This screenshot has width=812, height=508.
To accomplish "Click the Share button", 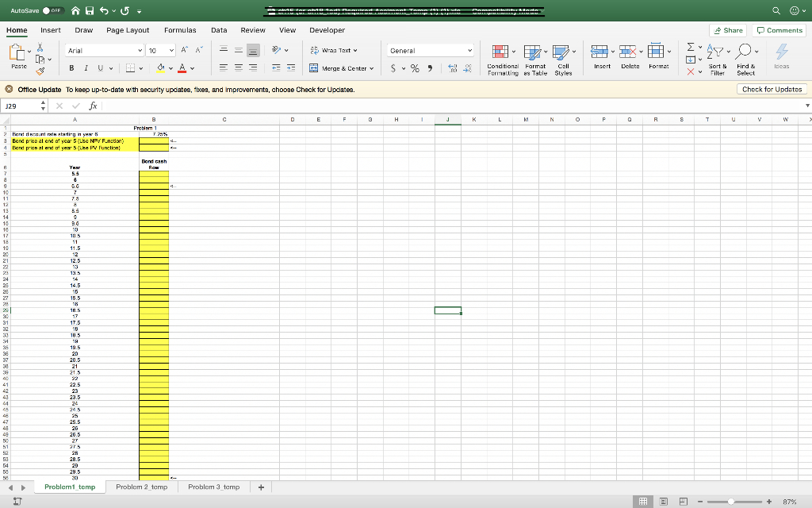I will 728,30.
